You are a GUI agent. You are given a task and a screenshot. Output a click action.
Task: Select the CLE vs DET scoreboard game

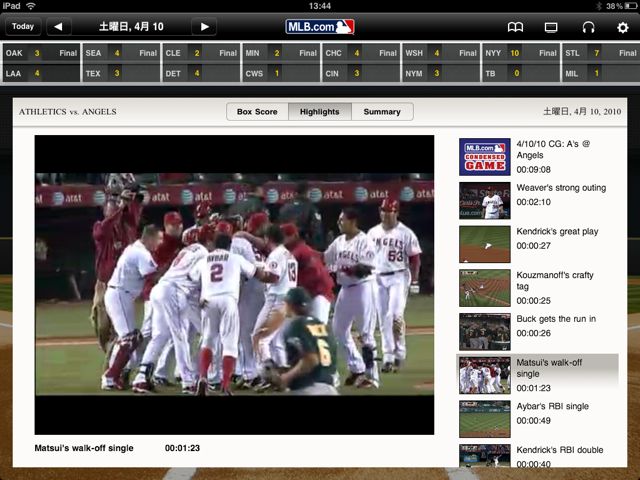[x=201, y=63]
